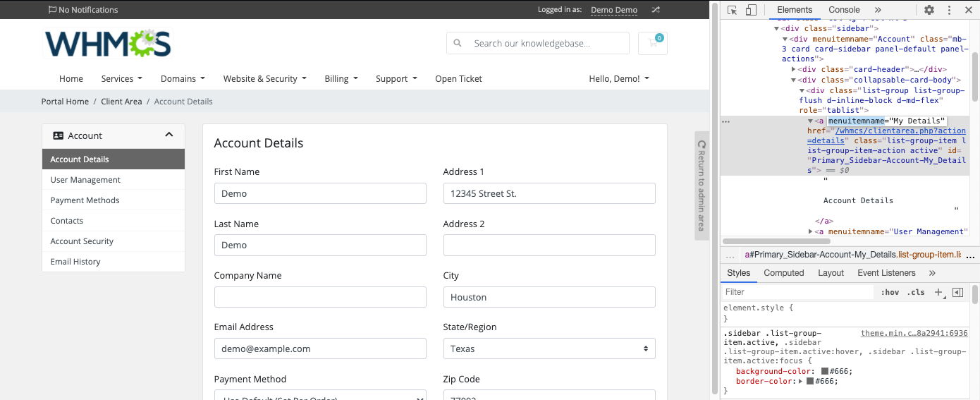Viewport: 980px width, 400px height.
Task: Click the Address 1 input field
Action: click(x=549, y=193)
